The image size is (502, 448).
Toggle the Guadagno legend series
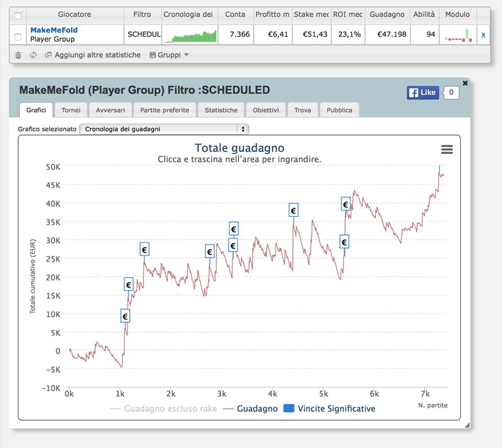tap(250, 409)
